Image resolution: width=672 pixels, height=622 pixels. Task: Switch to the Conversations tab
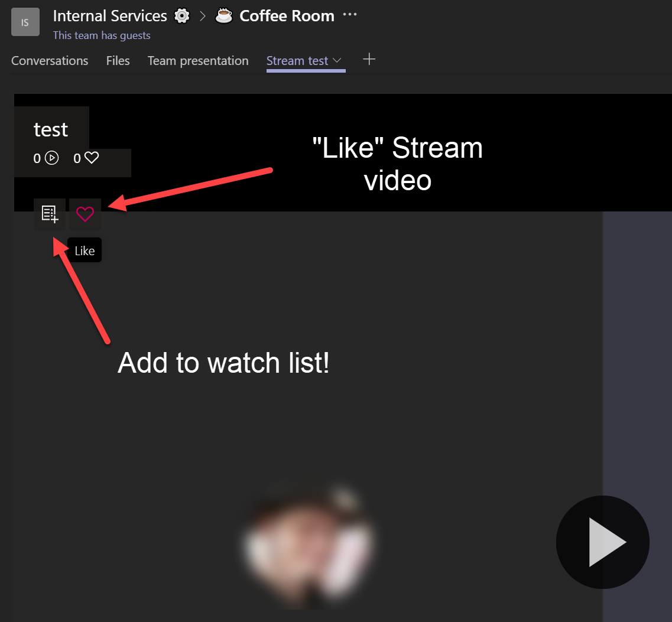click(50, 61)
